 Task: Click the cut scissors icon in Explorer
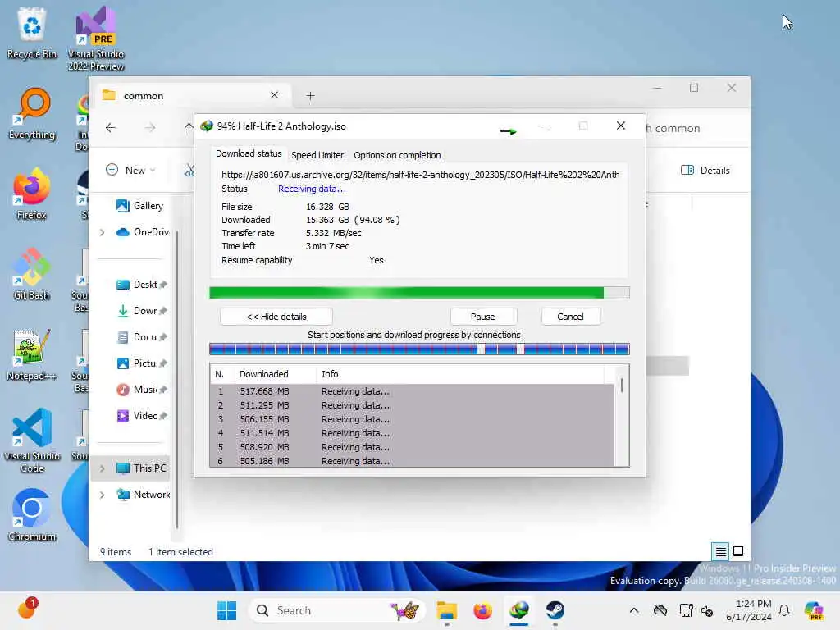click(189, 171)
